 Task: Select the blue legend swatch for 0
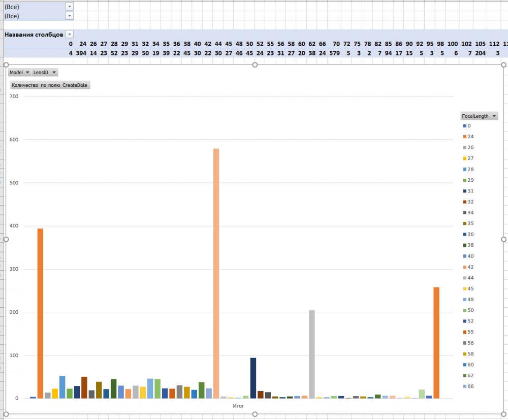pyautogui.click(x=465, y=126)
